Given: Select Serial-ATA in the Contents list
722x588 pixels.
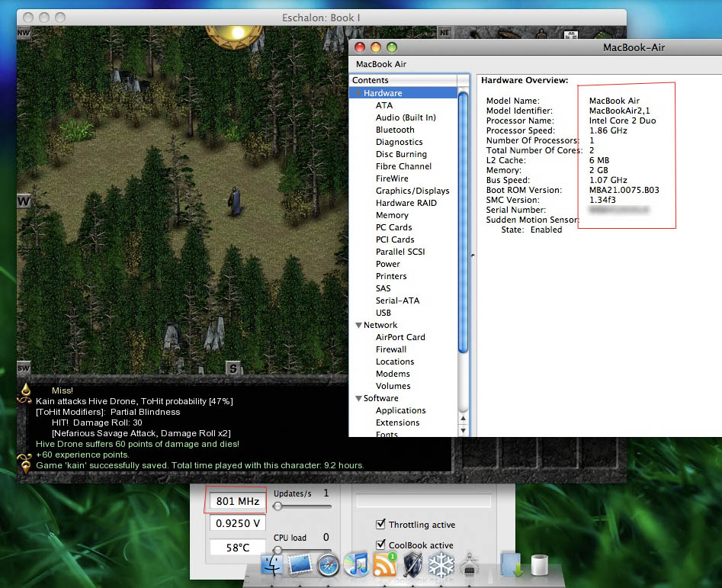Looking at the screenshot, I should point(397,300).
